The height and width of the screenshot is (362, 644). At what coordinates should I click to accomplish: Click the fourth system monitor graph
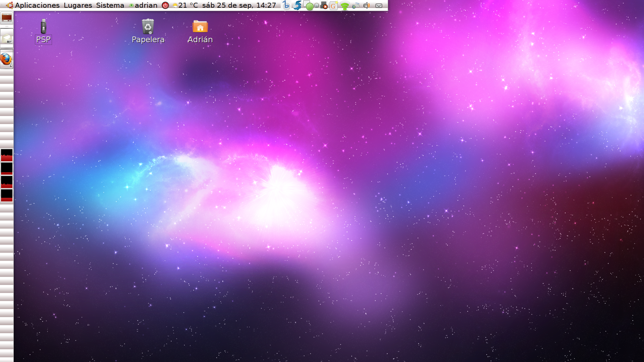[7, 195]
